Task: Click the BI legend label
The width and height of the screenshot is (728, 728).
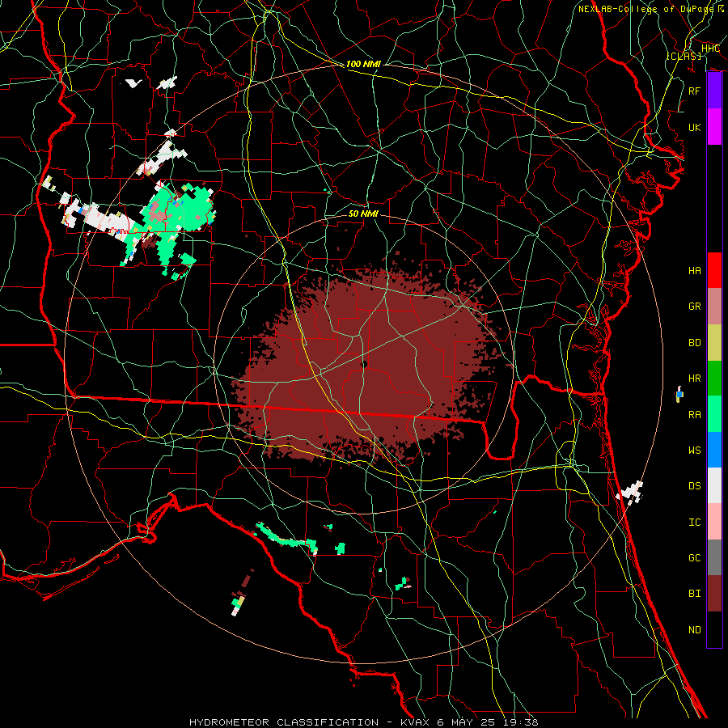Action: pyautogui.click(x=695, y=594)
